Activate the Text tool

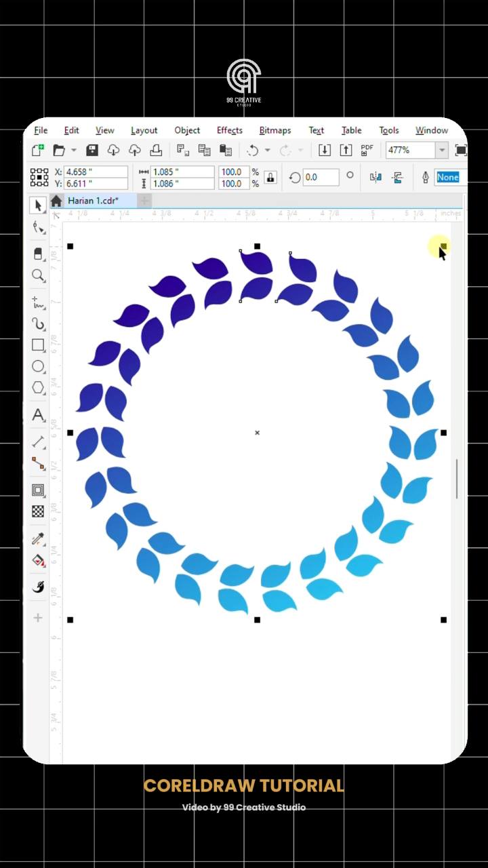[x=38, y=415]
